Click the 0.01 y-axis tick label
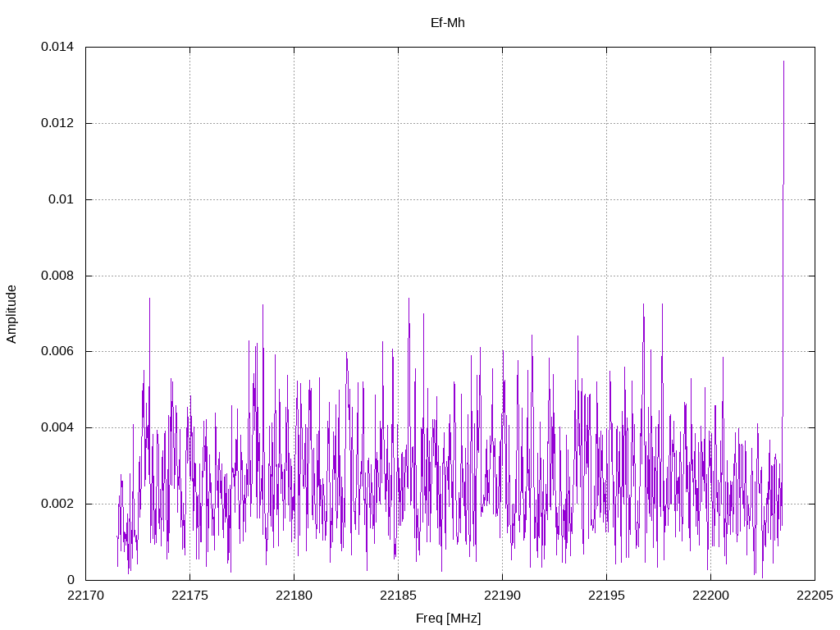 pos(61,199)
